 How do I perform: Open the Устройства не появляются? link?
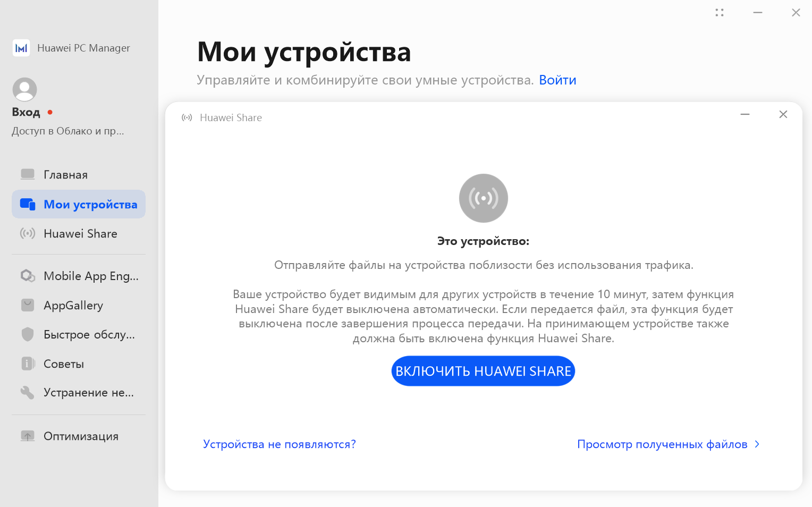(280, 444)
